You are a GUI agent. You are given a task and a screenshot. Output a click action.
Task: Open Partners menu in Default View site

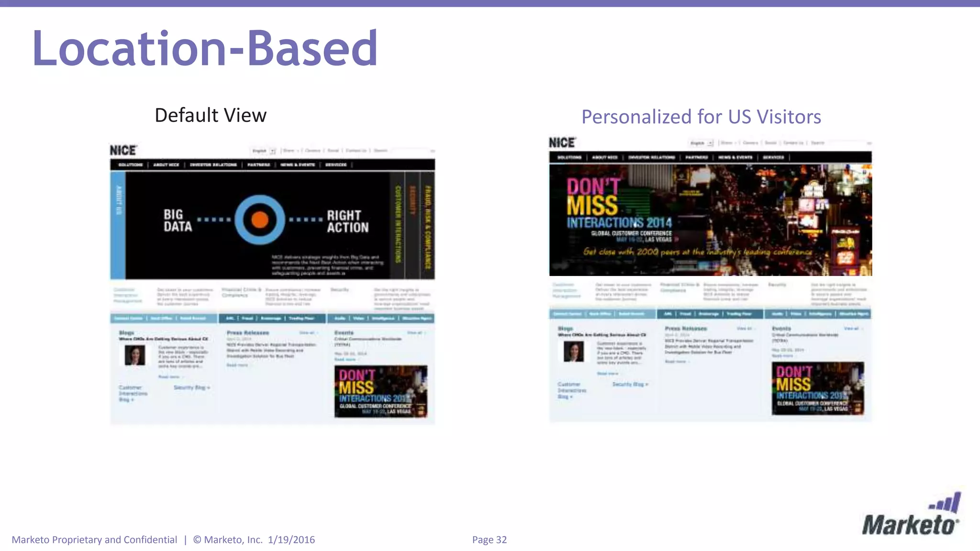[259, 165]
